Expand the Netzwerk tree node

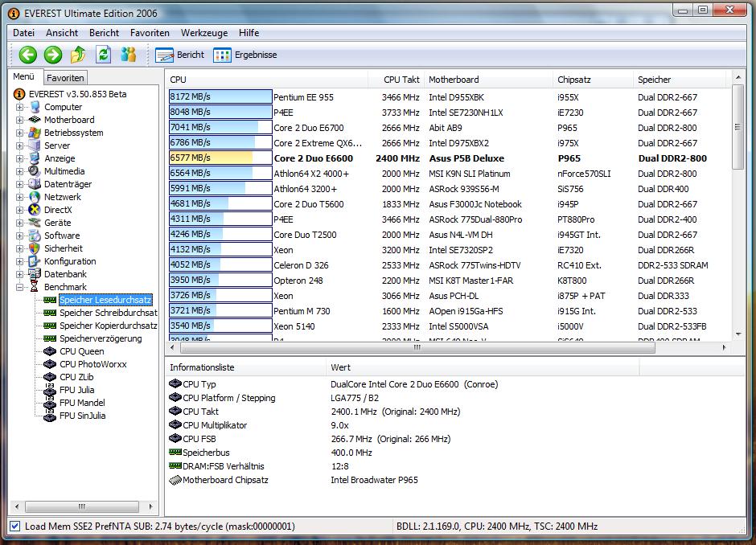coord(20,197)
